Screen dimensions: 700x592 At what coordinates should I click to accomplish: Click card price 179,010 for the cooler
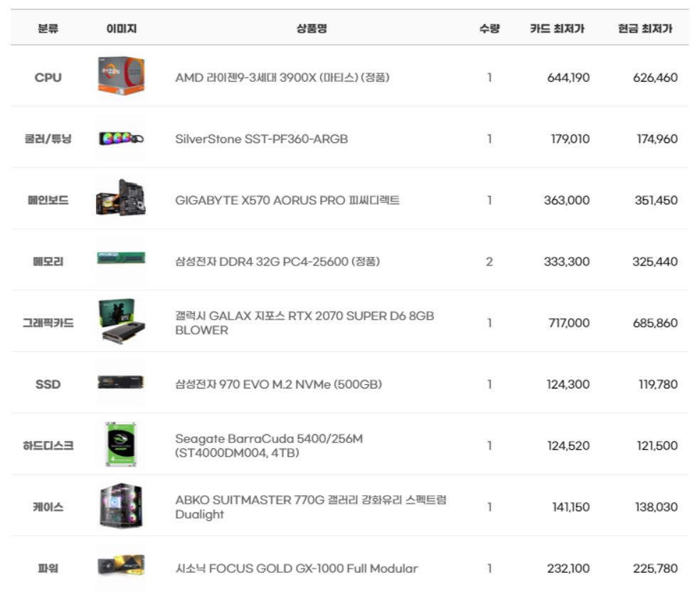pos(570,139)
